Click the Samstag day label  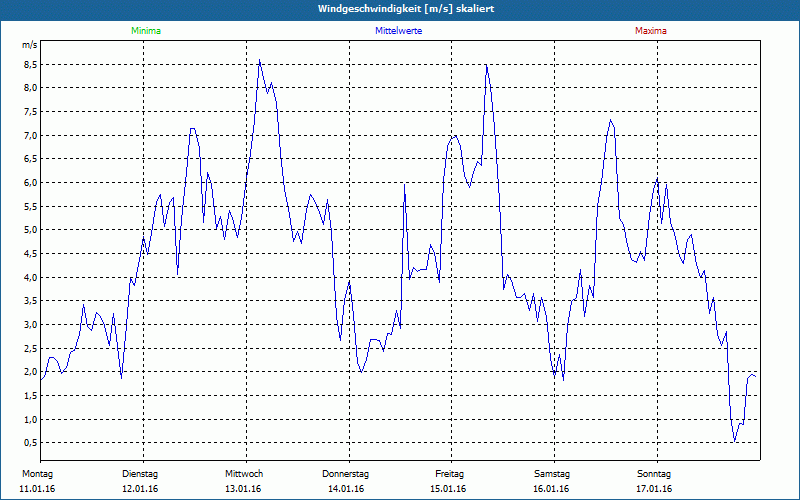point(552,474)
